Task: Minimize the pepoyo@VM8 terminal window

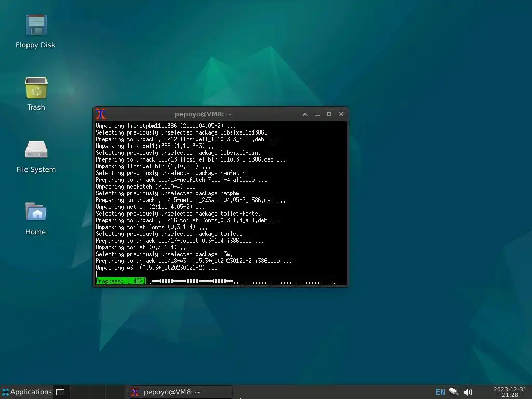Action: tap(317, 114)
